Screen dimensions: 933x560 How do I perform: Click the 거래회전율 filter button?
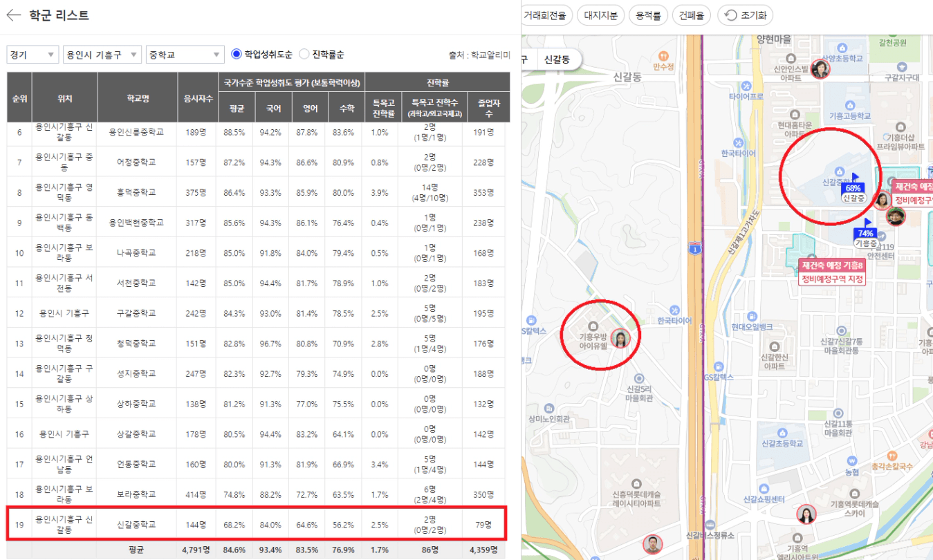545,15
